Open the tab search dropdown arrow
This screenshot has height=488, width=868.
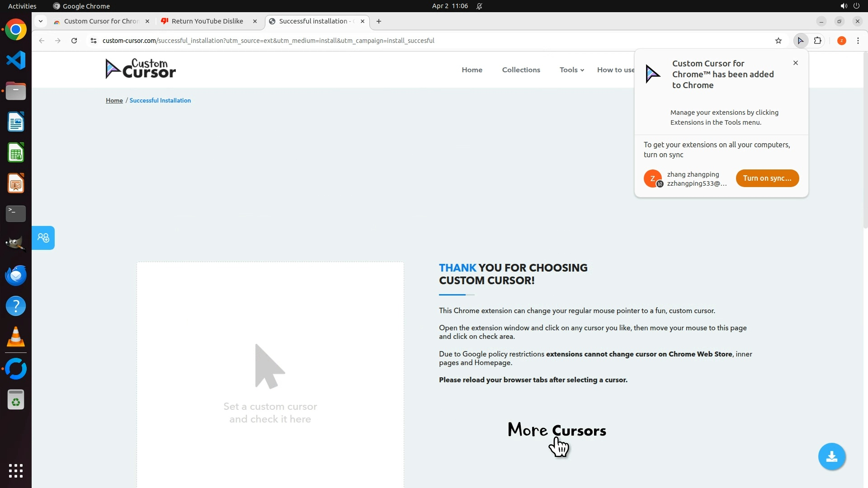(41, 21)
